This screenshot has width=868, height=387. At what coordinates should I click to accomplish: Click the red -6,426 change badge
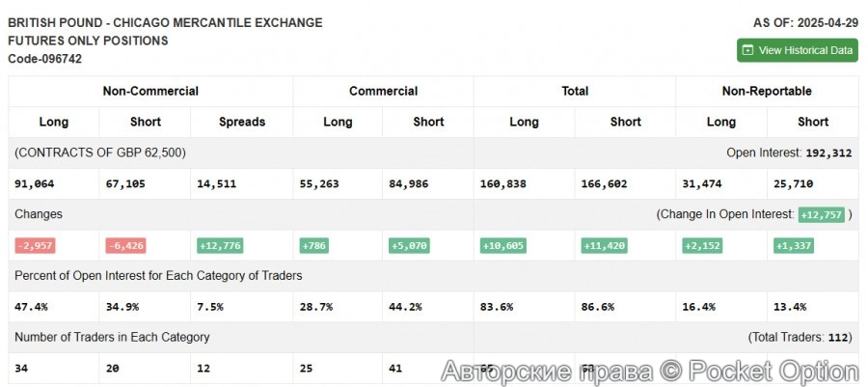click(125, 246)
